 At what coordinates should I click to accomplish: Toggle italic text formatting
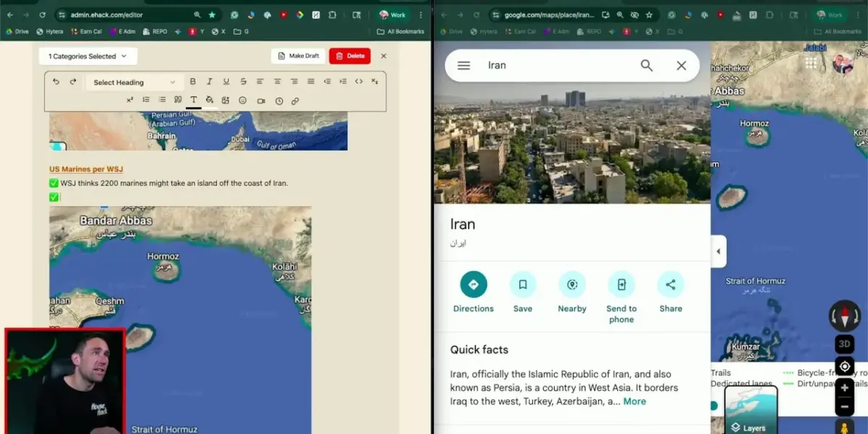click(209, 82)
